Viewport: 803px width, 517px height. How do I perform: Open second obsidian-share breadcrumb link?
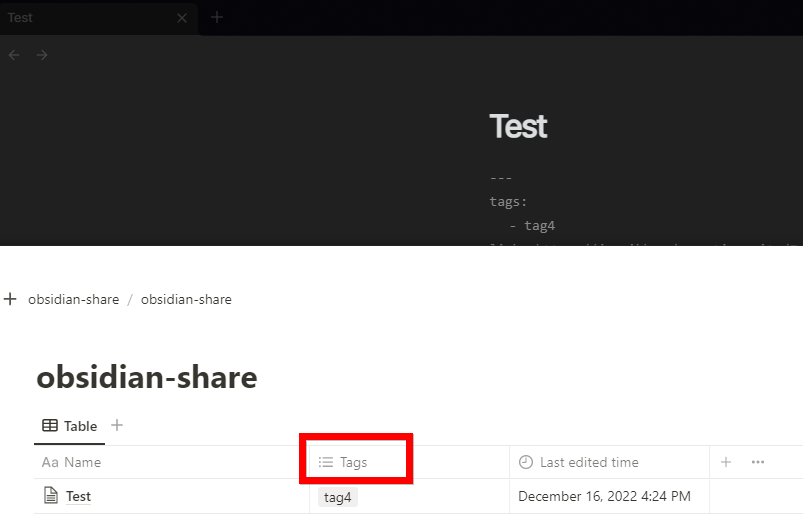click(186, 299)
